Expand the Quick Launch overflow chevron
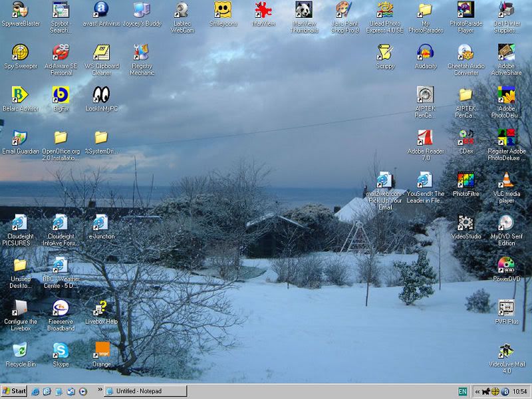 pyautogui.click(x=100, y=391)
